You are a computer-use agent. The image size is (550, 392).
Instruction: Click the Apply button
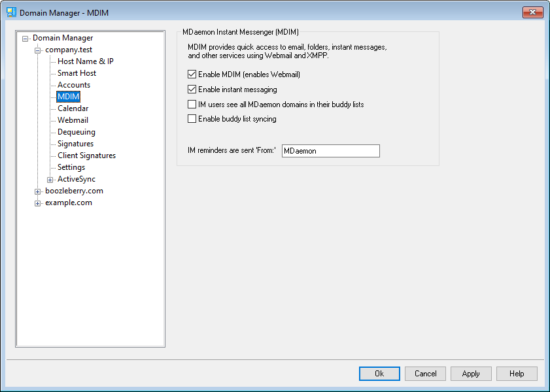click(471, 374)
